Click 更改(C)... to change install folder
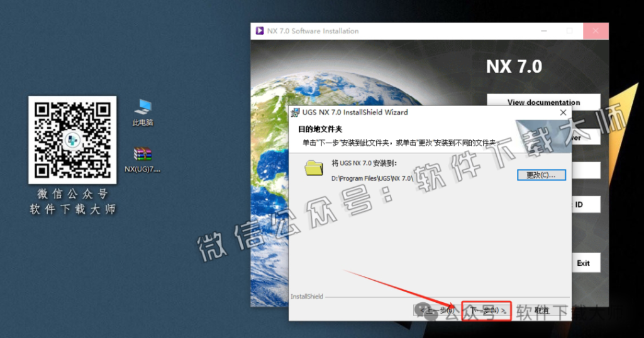Screen dimensions: 644x338 [541, 175]
